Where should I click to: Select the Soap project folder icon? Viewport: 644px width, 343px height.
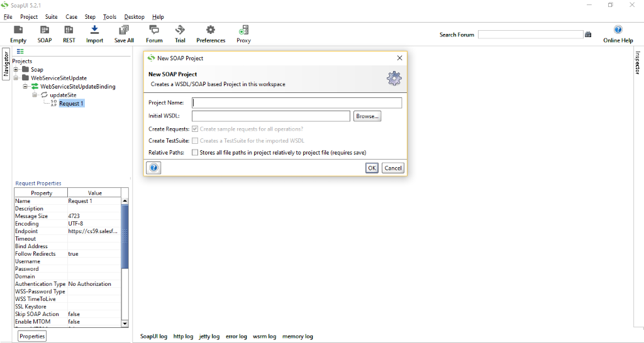[x=25, y=69]
